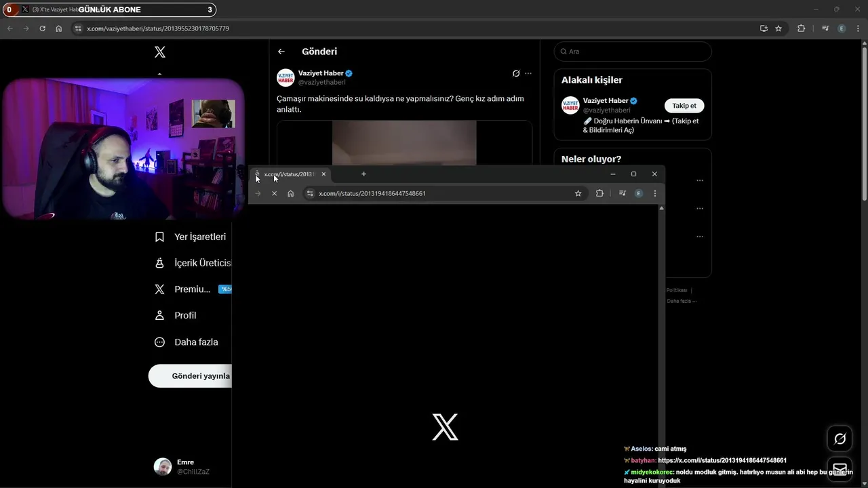Click install app icon in main address bar
The image size is (868, 488).
(764, 28)
